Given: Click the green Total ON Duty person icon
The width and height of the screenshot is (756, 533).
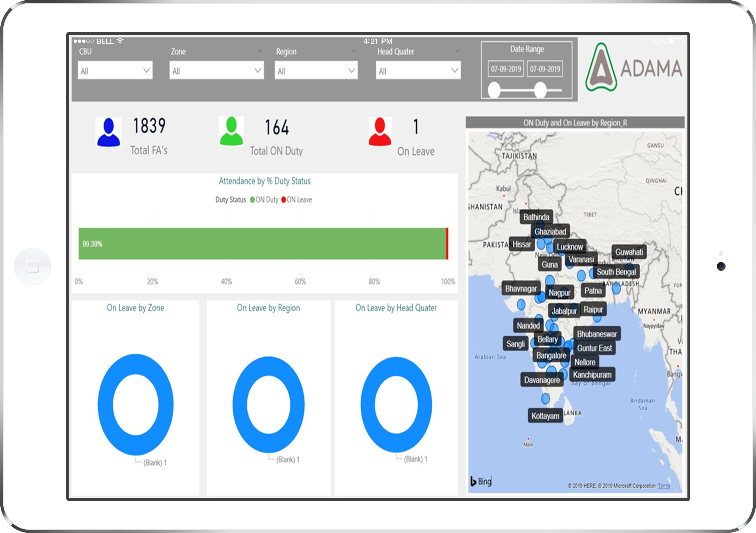Looking at the screenshot, I should click(x=231, y=131).
